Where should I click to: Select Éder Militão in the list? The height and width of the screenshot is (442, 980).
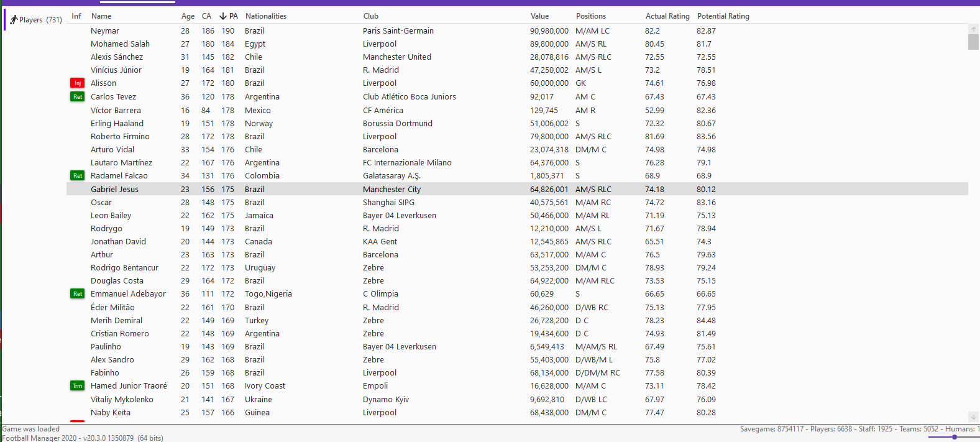112,308
